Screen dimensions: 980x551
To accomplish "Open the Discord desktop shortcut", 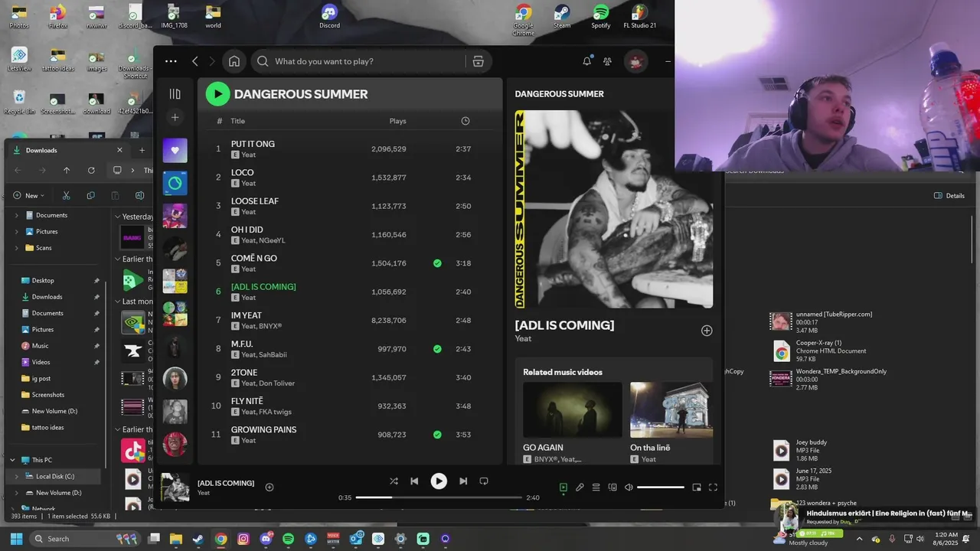I will click(329, 16).
